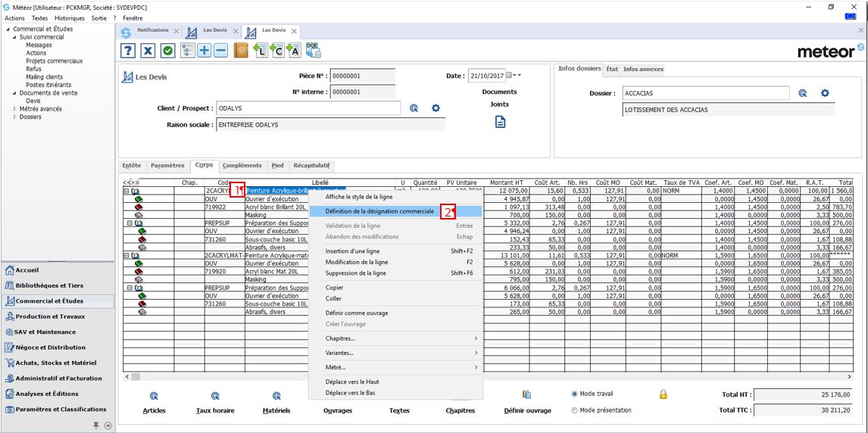Open search icon next to Client / Prospect
This screenshot has height=433, width=868.
414,107
